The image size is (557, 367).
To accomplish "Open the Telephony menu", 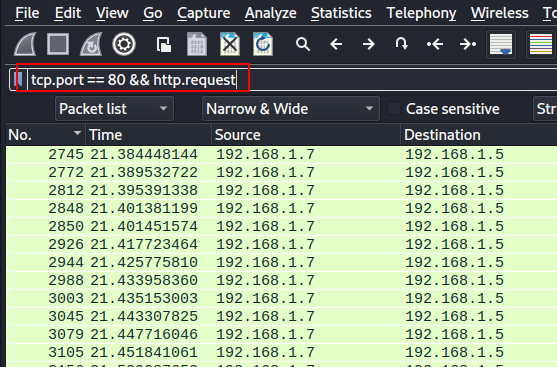I will (x=421, y=13).
